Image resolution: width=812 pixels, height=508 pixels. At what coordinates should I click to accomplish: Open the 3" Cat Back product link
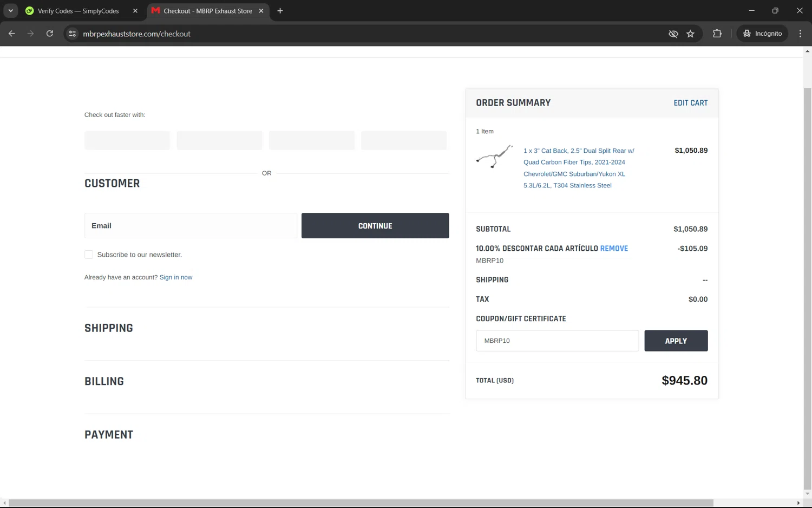(579, 168)
